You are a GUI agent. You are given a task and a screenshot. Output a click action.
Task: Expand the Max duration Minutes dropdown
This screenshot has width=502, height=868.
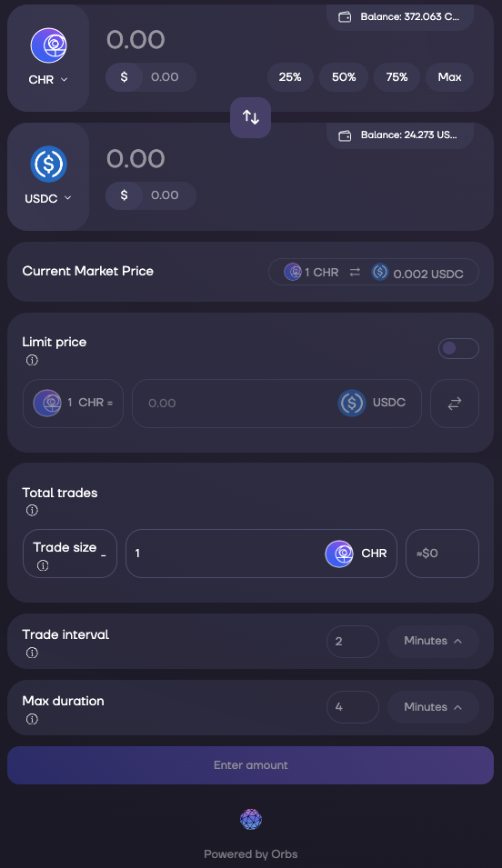tap(433, 707)
